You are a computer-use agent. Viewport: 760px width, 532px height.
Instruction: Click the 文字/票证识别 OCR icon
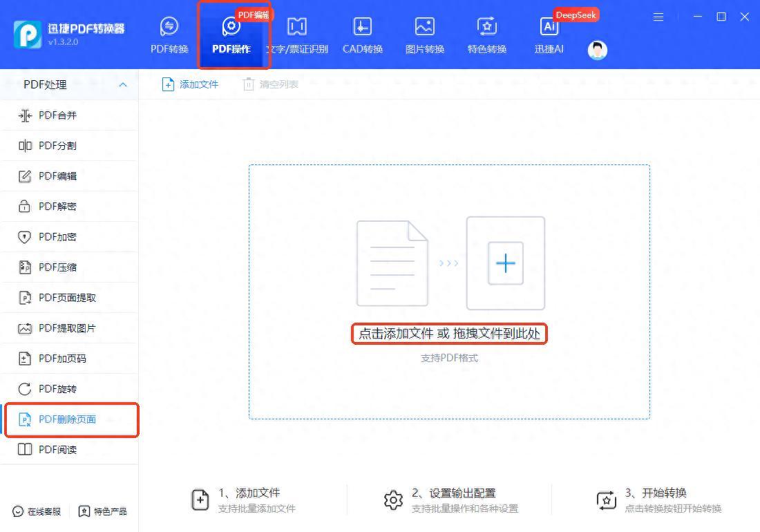point(297,27)
